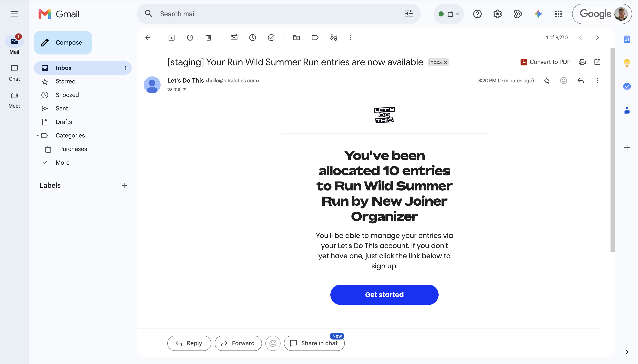The width and height of the screenshot is (638, 364).
Task: Open Contacts side panel
Action: [627, 110]
